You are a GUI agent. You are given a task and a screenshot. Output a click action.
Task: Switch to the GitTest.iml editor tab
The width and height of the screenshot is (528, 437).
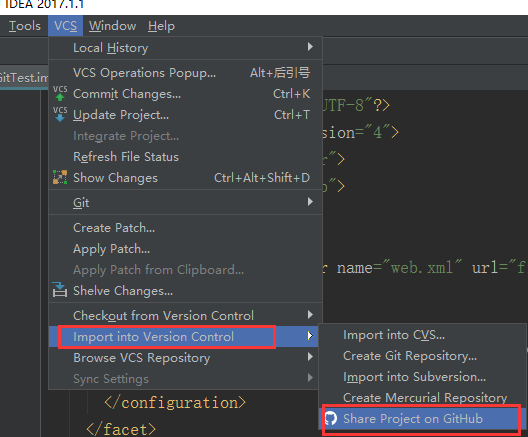(x=24, y=78)
